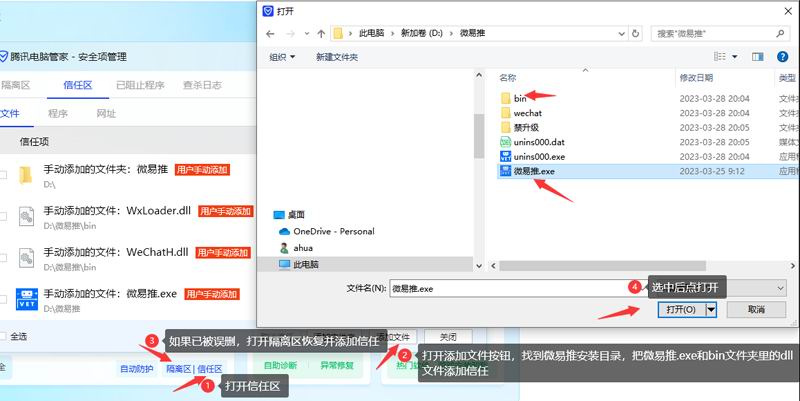This screenshot has height=401, width=800.
Task: Check the 全选 select-all checkbox
Action: (3, 336)
